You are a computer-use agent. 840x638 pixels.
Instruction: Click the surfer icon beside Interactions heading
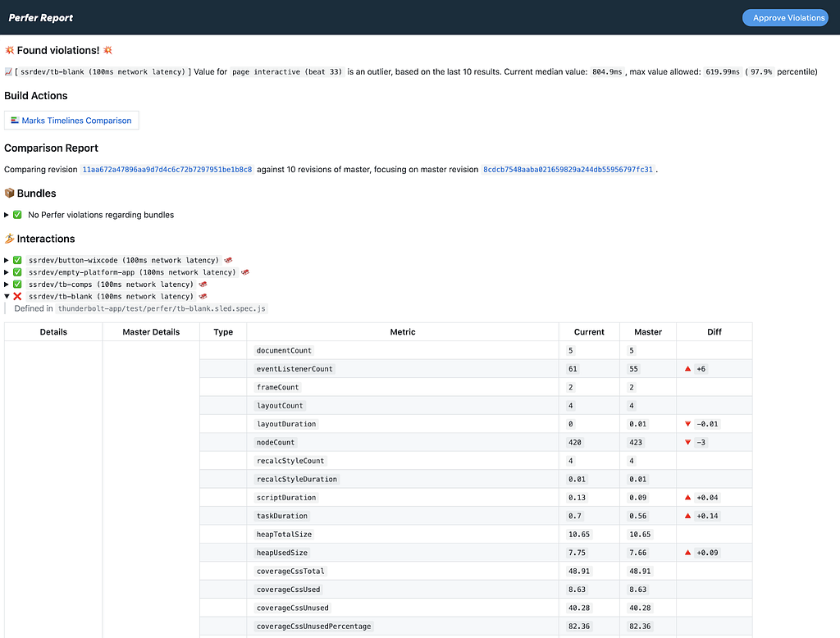(x=9, y=239)
